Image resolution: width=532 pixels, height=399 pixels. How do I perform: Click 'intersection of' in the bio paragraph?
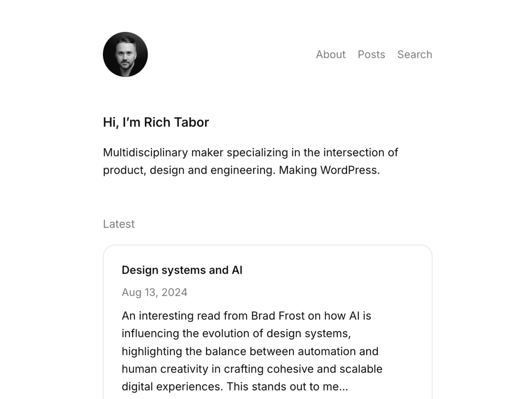click(x=360, y=153)
